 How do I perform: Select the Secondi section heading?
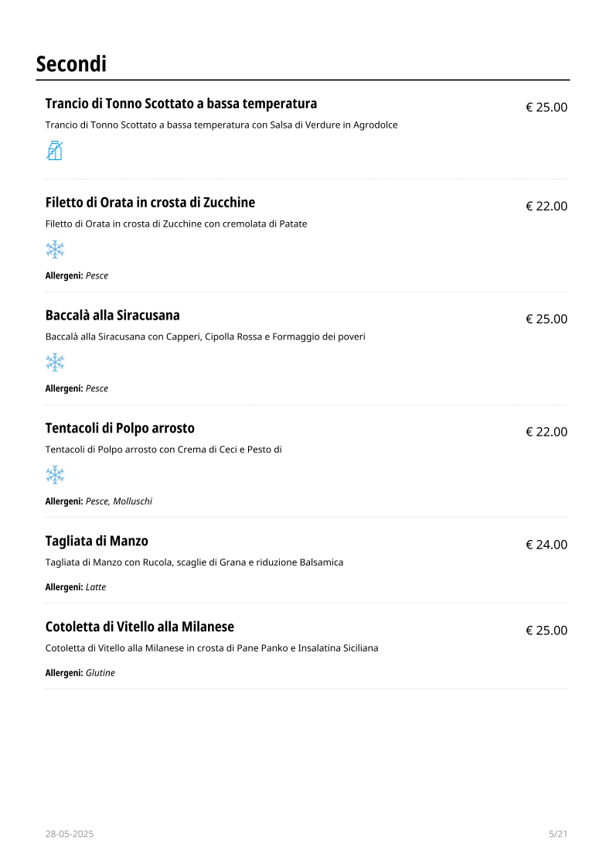coord(71,63)
